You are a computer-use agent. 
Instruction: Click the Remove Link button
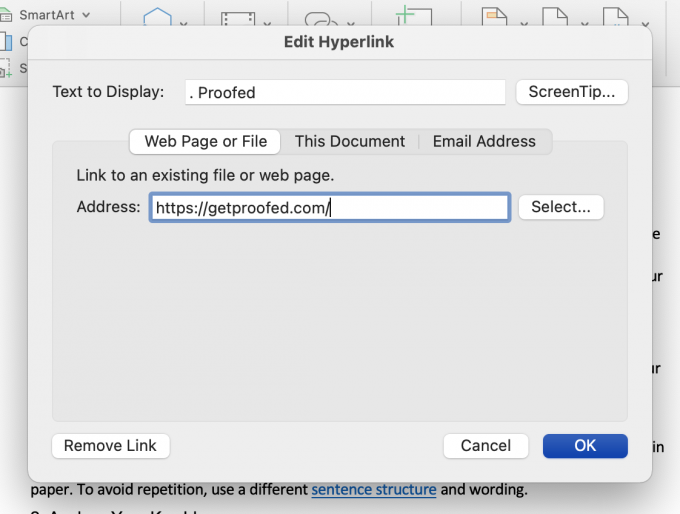(x=110, y=446)
